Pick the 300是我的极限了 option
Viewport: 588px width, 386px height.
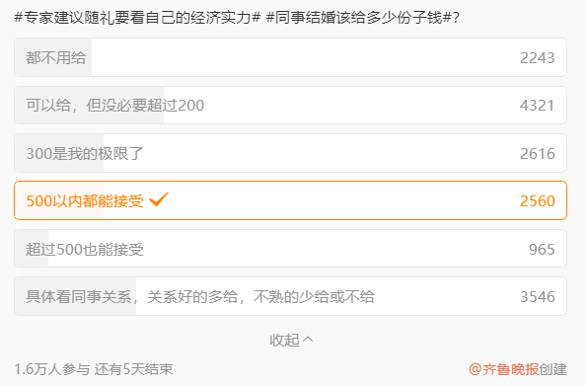tap(290, 153)
